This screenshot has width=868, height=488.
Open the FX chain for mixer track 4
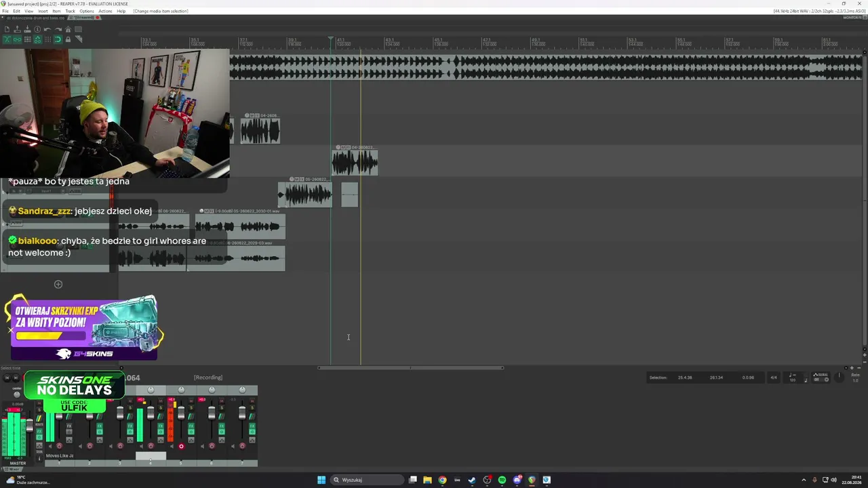pos(161,426)
